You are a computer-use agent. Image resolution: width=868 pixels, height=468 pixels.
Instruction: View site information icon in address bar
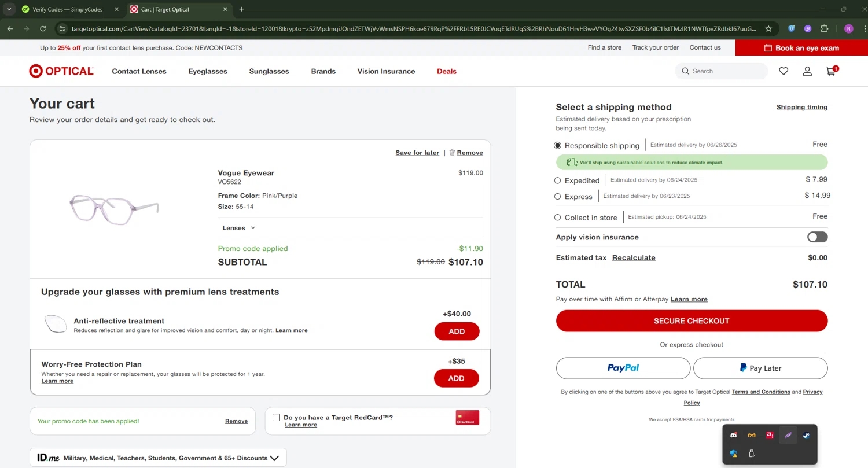click(62, 28)
